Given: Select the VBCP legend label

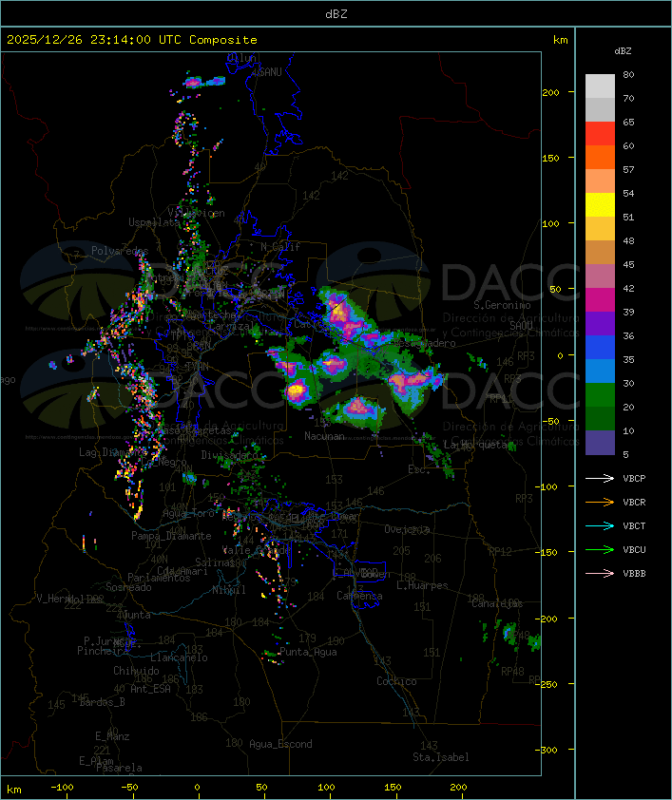Looking at the screenshot, I should click(x=634, y=479).
